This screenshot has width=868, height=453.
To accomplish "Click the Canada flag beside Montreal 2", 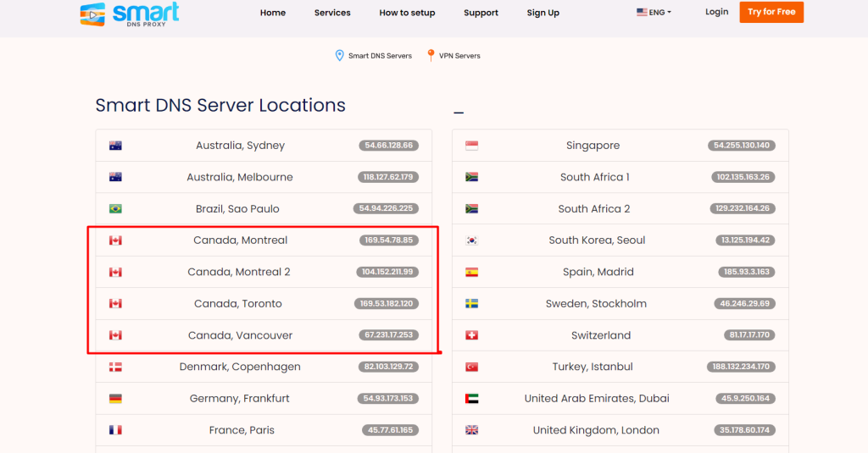I will point(115,272).
